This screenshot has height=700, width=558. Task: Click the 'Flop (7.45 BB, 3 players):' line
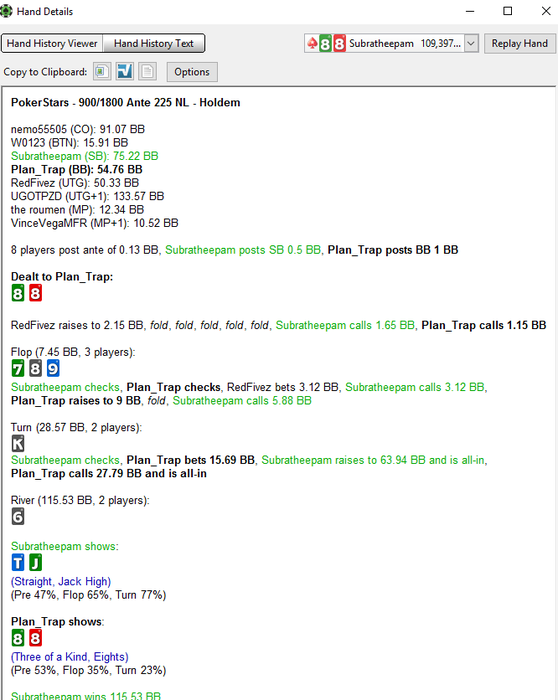(73, 352)
